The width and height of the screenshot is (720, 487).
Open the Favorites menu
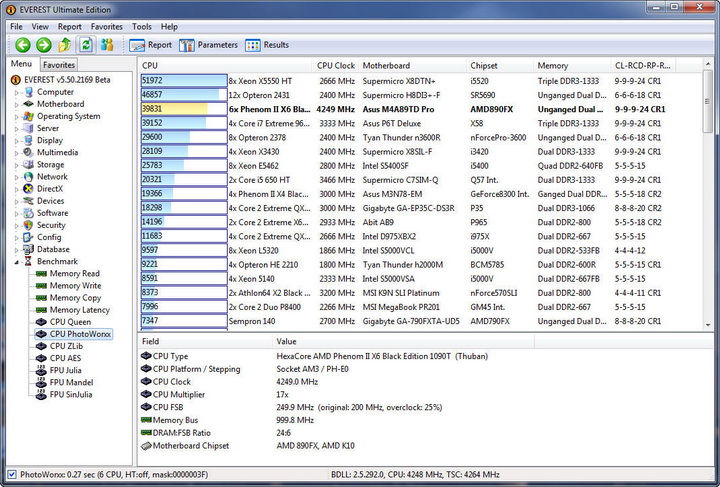point(107,27)
